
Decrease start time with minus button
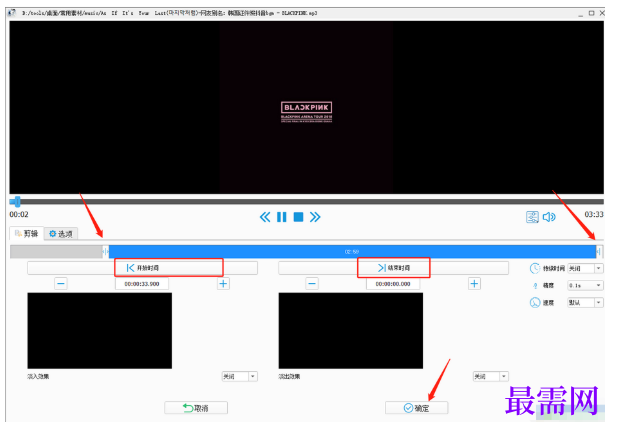61,284
